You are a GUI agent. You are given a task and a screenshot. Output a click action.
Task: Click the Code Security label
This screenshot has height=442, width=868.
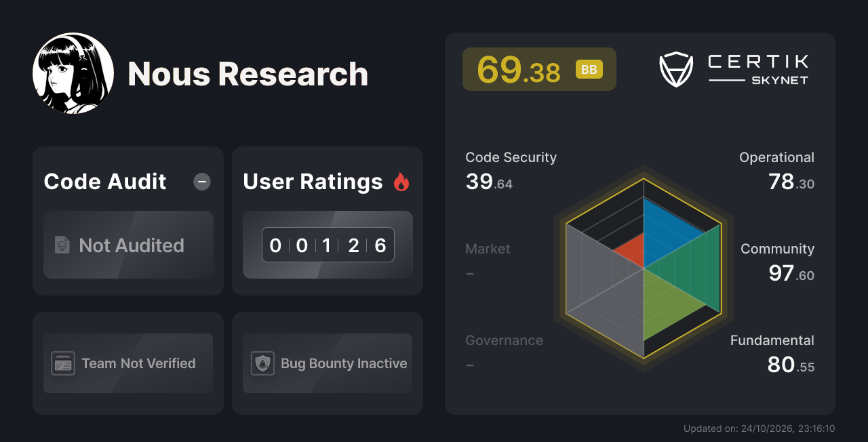(x=511, y=157)
